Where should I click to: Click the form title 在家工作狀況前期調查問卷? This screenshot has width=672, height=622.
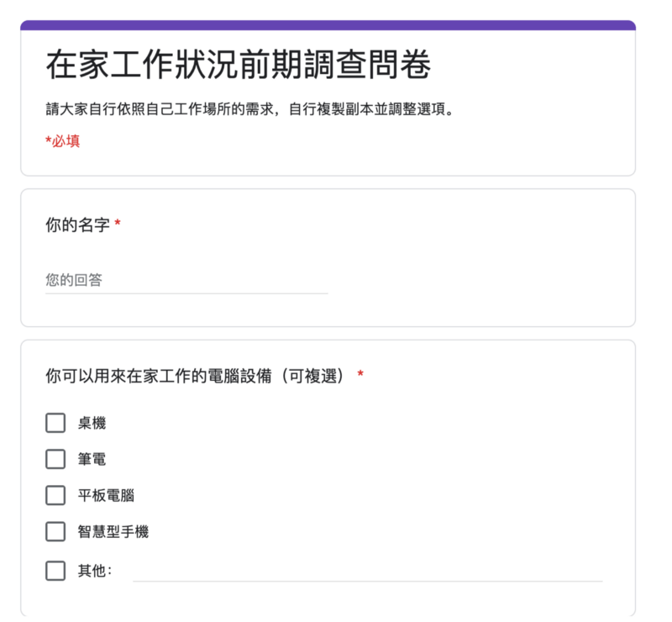(239, 65)
